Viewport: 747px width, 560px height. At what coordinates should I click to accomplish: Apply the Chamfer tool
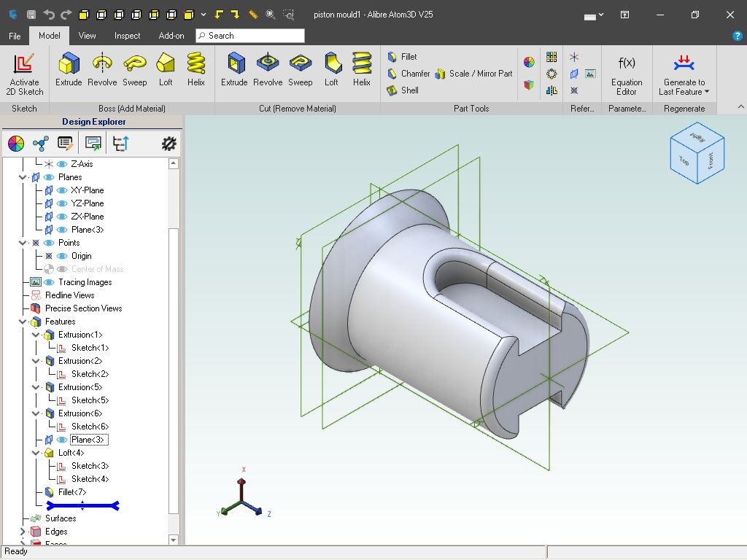pyautogui.click(x=409, y=74)
